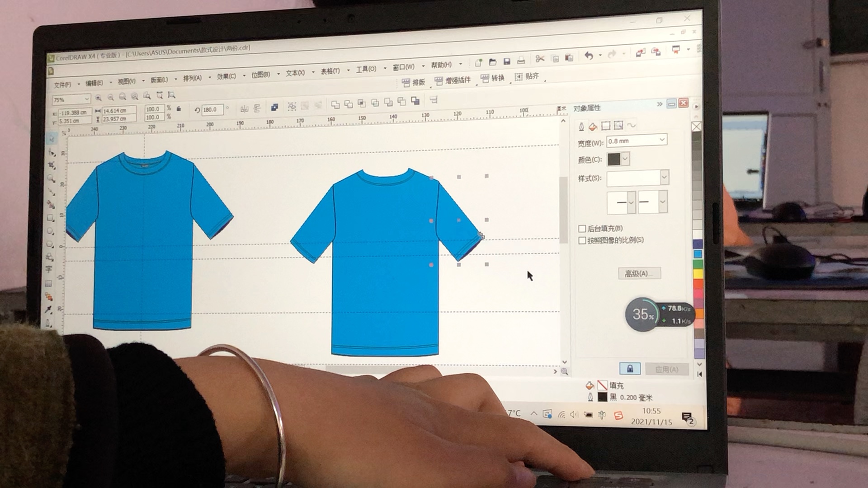The height and width of the screenshot is (488, 868).
Task: Click the Save floppy disk icon
Action: point(507,61)
